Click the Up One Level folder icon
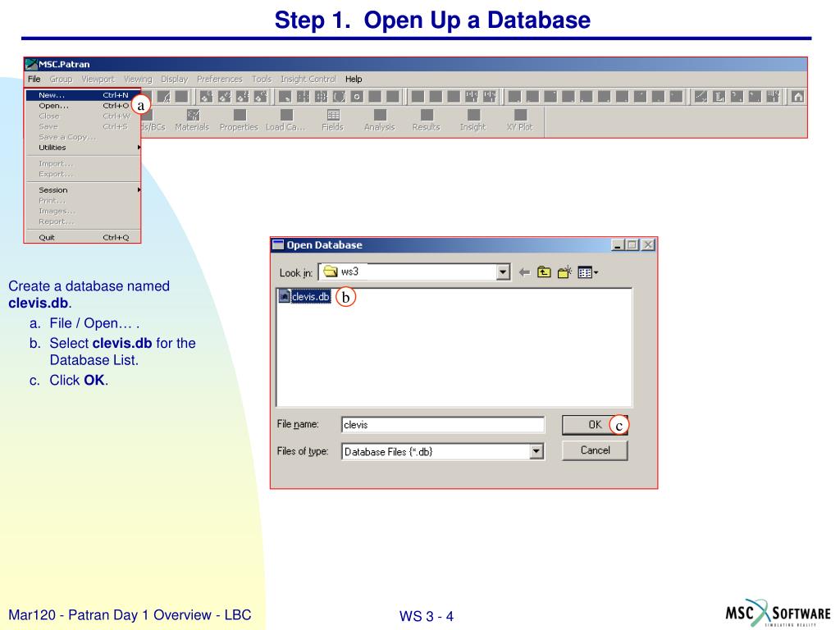Screen dimensions: 840x630 tap(544, 272)
